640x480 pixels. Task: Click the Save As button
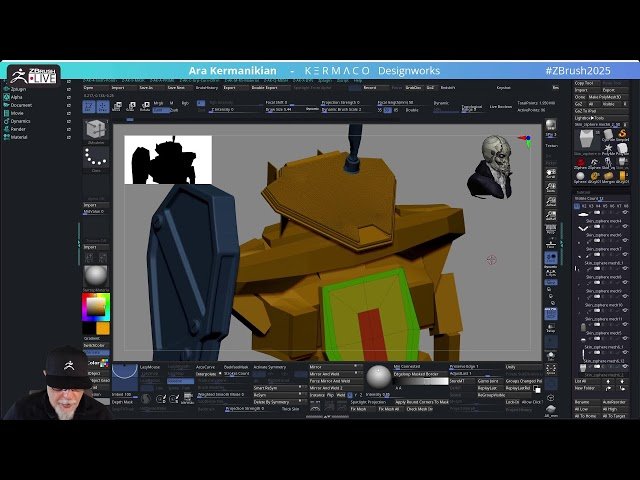[x=150, y=88]
